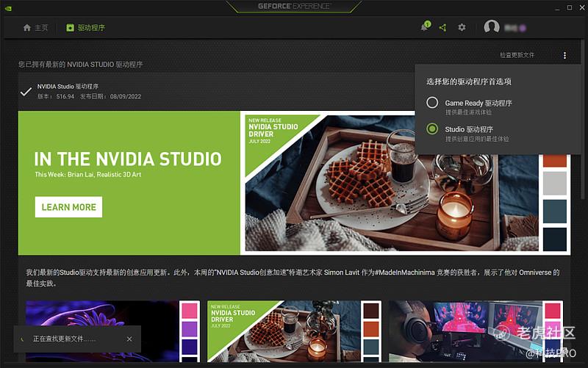This screenshot has width=588, height=368.
Task: Click the '发布日期: 08/09/2022' release date
Action: coord(111,97)
